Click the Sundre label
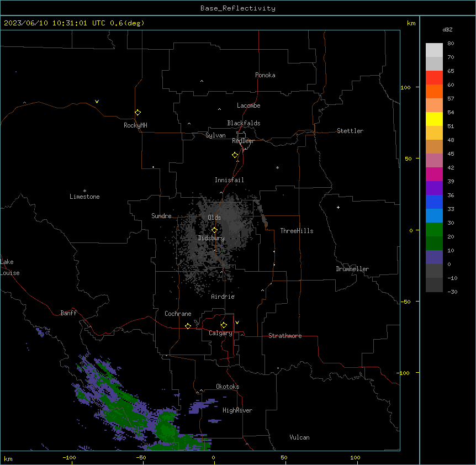476x465 pixels. (161, 216)
